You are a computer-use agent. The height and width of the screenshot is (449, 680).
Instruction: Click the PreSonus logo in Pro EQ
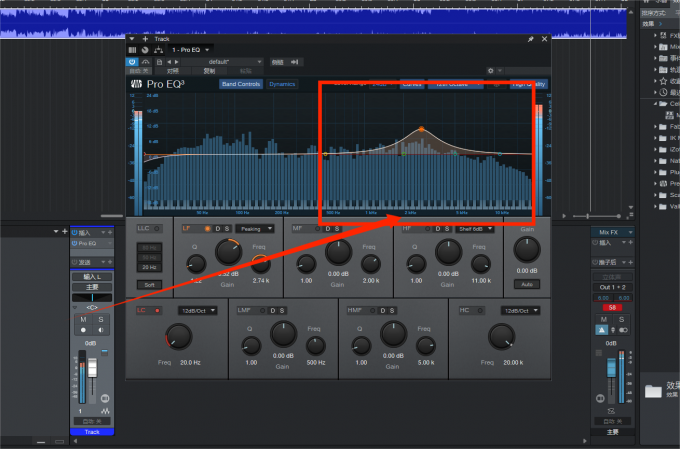pyautogui.click(x=136, y=84)
